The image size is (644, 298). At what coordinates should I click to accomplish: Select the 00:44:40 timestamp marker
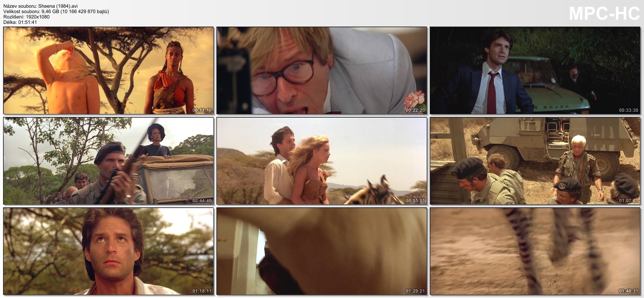click(x=202, y=201)
